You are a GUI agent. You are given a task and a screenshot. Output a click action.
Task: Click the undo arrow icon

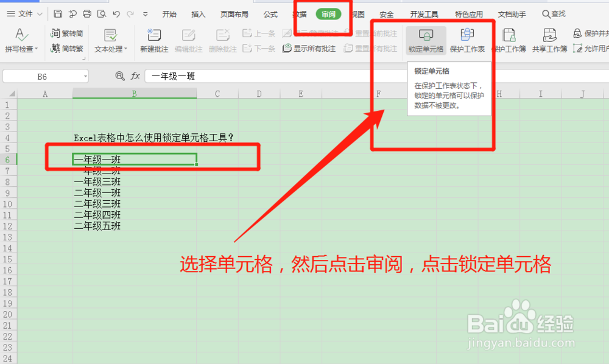point(116,14)
